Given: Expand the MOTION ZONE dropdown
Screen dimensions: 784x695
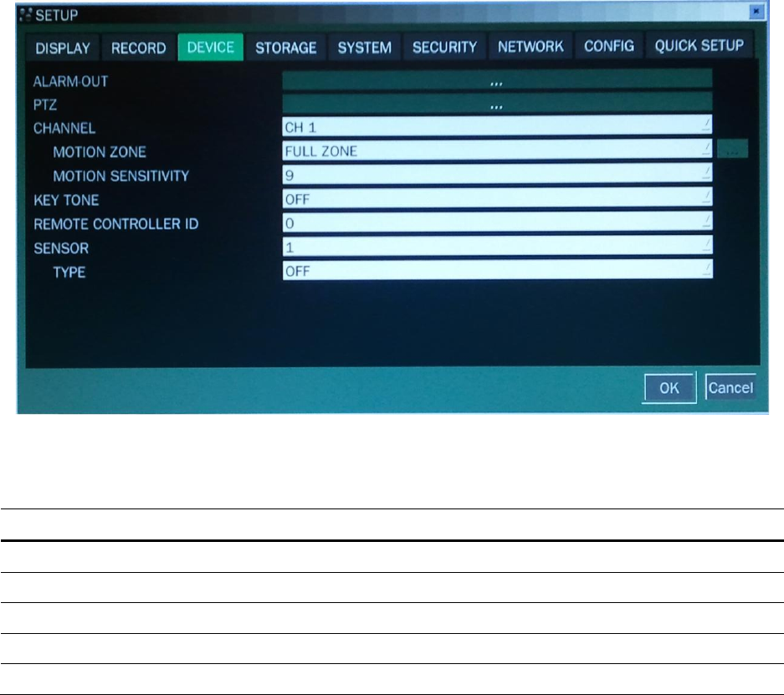Looking at the screenshot, I should point(497,151).
